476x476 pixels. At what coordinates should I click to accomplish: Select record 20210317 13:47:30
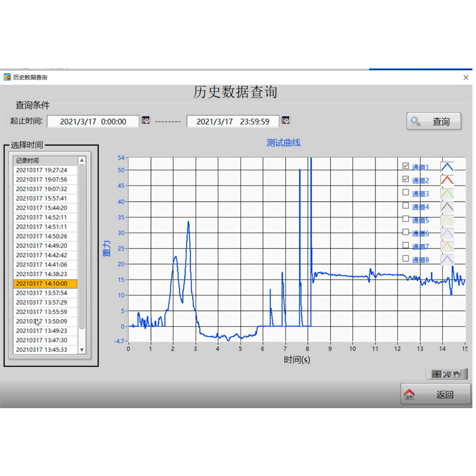(x=46, y=340)
